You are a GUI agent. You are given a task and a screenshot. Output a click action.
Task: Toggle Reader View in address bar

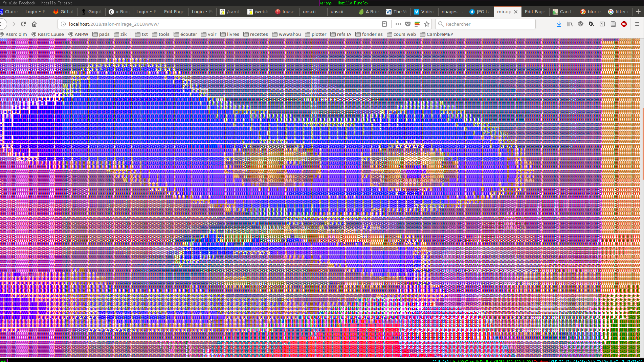384,24
